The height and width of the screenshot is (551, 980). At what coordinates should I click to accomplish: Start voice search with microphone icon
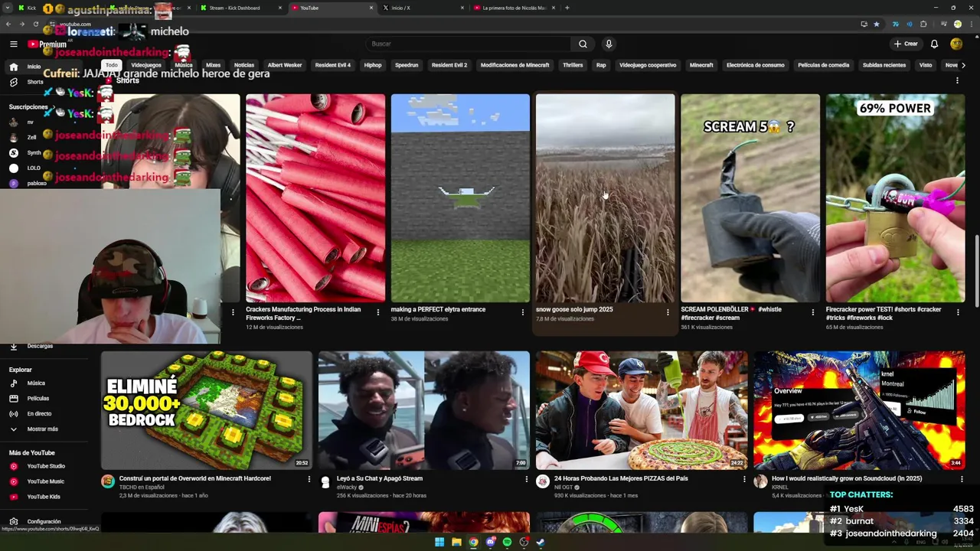(x=609, y=44)
